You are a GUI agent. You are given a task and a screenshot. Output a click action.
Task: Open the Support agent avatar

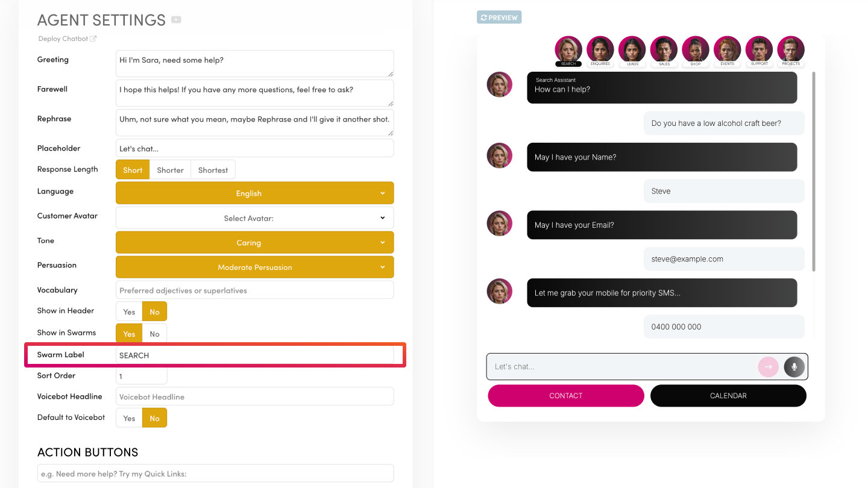click(759, 49)
